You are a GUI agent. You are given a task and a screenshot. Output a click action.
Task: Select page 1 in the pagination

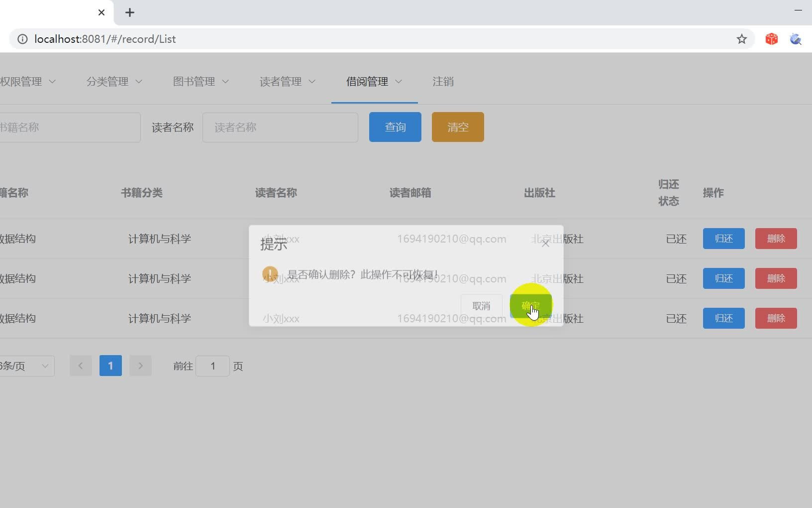tap(110, 366)
